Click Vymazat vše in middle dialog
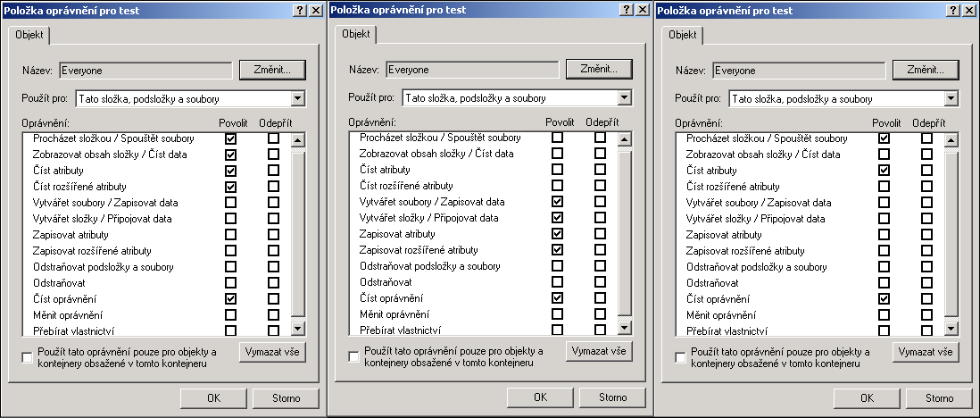The image size is (980, 418). coord(599,351)
